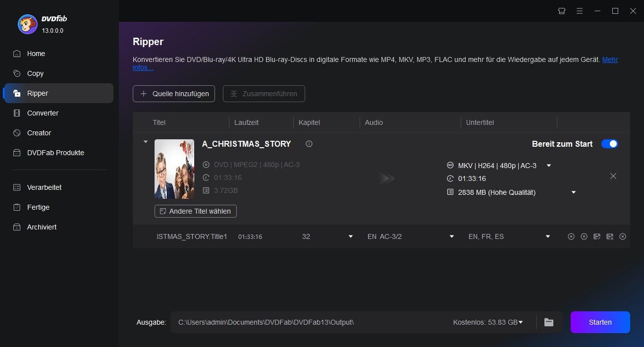Go to Home in the sidebar
The height and width of the screenshot is (347, 644).
click(58, 54)
